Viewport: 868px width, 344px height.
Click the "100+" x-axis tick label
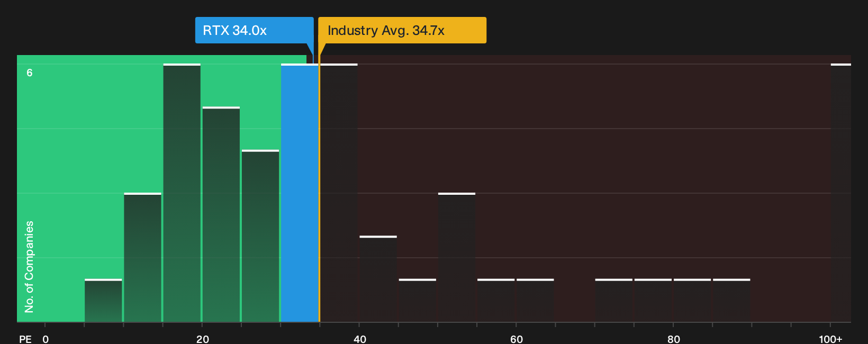(x=830, y=339)
